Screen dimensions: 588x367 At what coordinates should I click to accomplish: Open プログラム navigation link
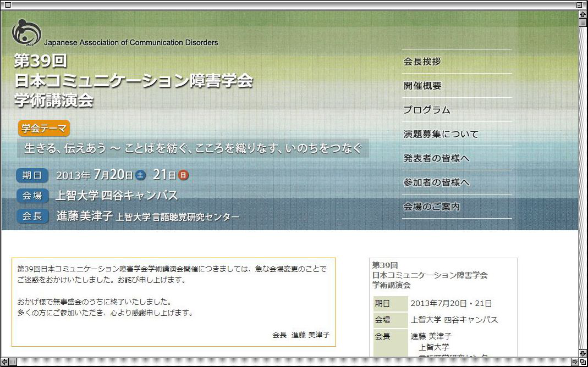point(426,110)
